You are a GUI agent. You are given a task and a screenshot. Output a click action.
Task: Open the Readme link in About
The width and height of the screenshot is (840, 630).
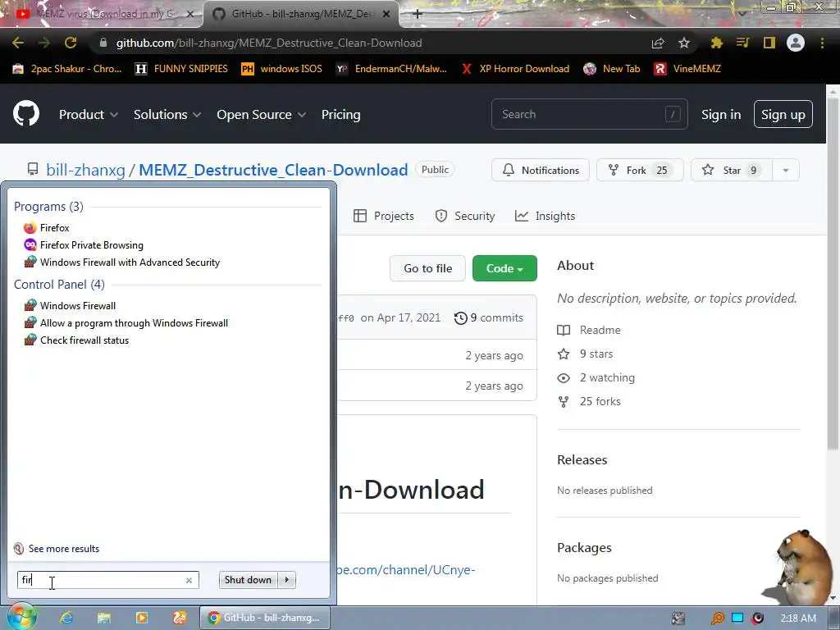coord(589,330)
